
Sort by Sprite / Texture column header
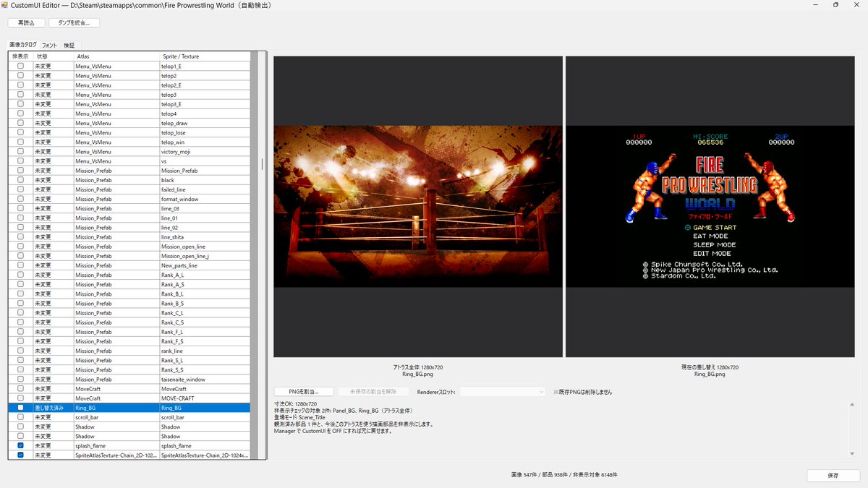(205, 56)
